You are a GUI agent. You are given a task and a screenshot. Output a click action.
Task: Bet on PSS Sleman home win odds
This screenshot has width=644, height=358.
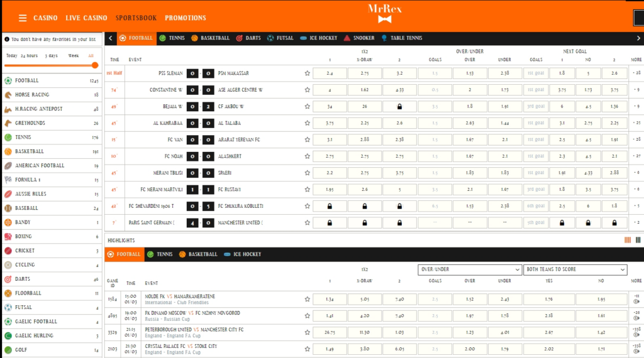330,73
